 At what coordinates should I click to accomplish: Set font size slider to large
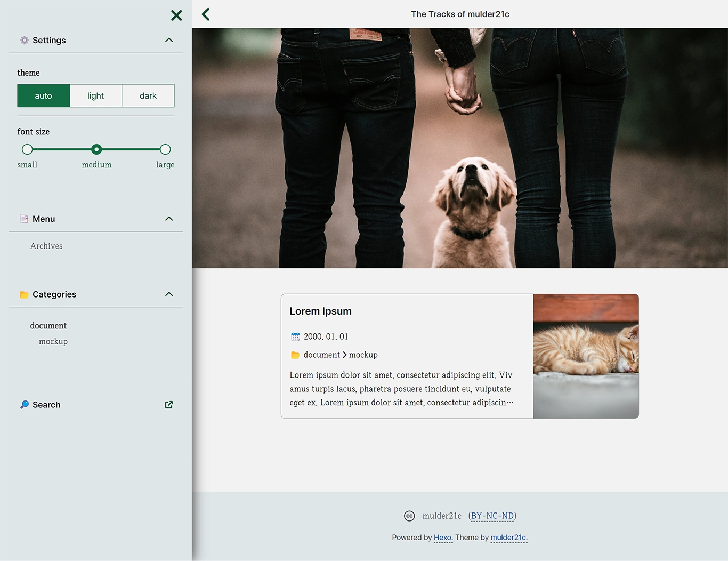(165, 149)
